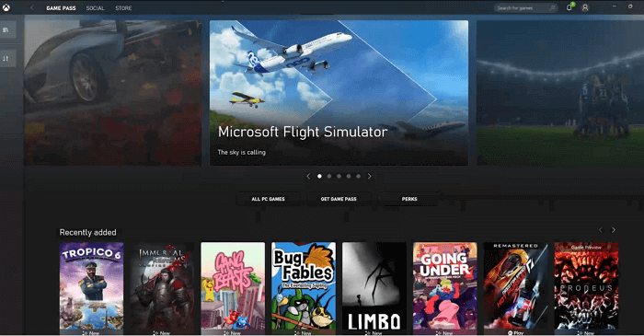Viewport: 644px width, 336px height.
Task: Switch to the Store tab
Action: [123, 8]
